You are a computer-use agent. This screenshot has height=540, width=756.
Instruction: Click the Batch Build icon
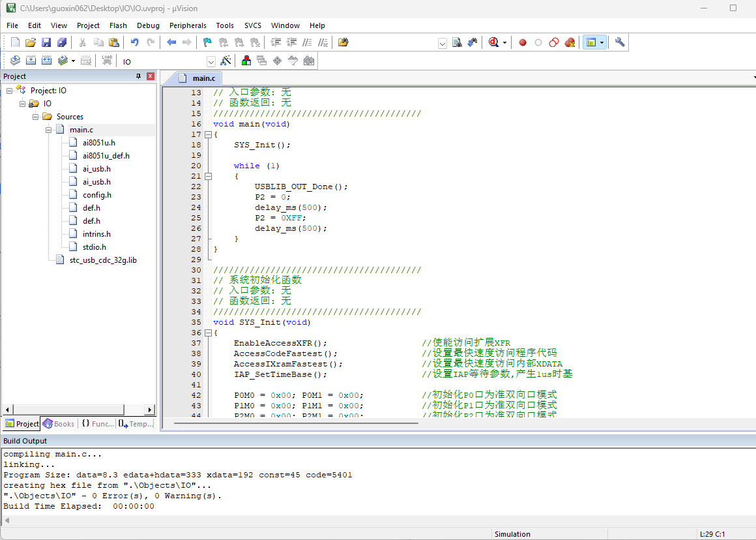pyautogui.click(x=63, y=61)
